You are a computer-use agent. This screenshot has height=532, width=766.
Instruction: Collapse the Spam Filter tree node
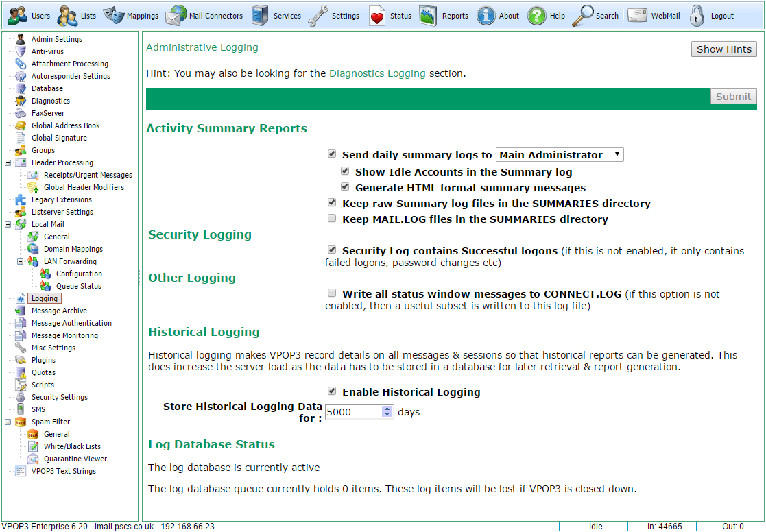pyautogui.click(x=8, y=422)
